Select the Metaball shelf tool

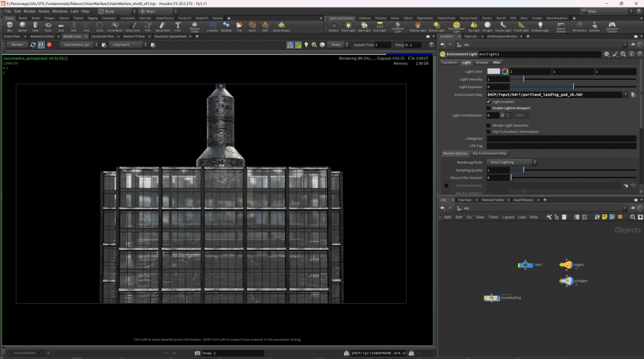click(226, 26)
